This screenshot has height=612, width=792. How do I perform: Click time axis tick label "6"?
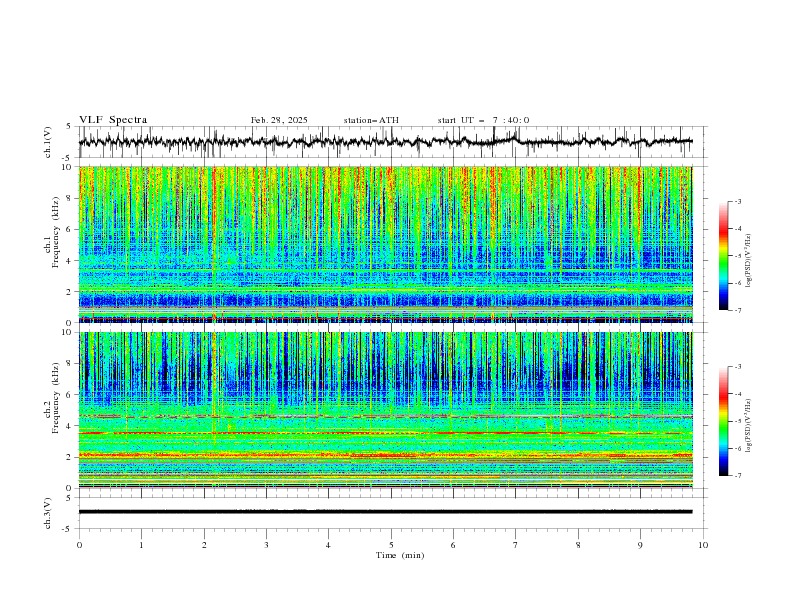coord(453,545)
